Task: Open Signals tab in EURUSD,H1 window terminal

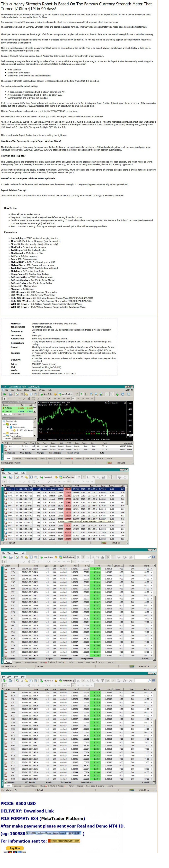Action: (x=79, y=459)
